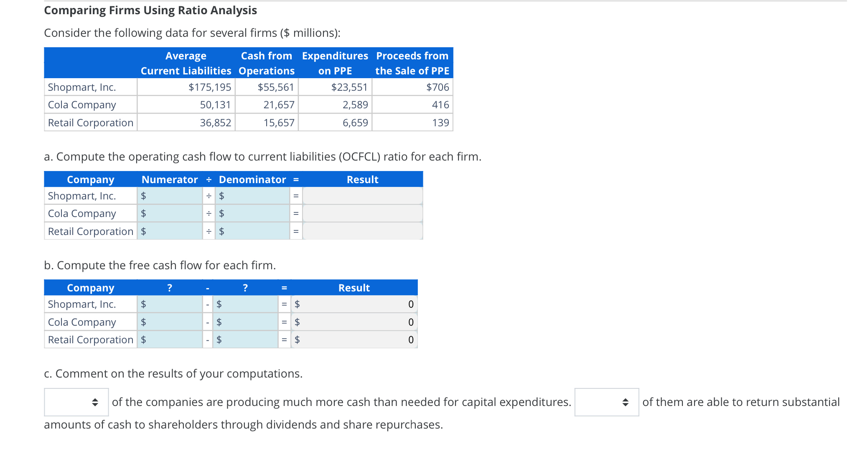Screen dimensions: 868x462
Task: Open the first dropdown in part c
Action: pos(76,402)
